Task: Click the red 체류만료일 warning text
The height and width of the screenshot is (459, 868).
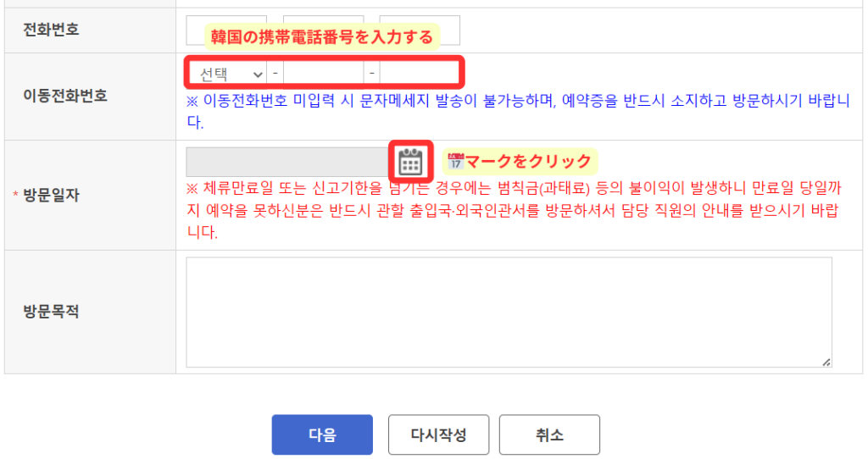Action: pos(514,209)
